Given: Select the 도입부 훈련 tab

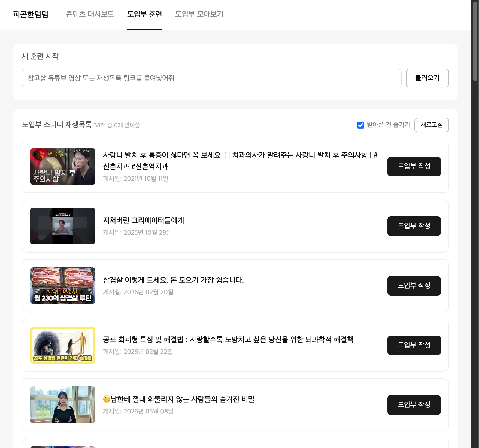Looking at the screenshot, I should [x=145, y=14].
